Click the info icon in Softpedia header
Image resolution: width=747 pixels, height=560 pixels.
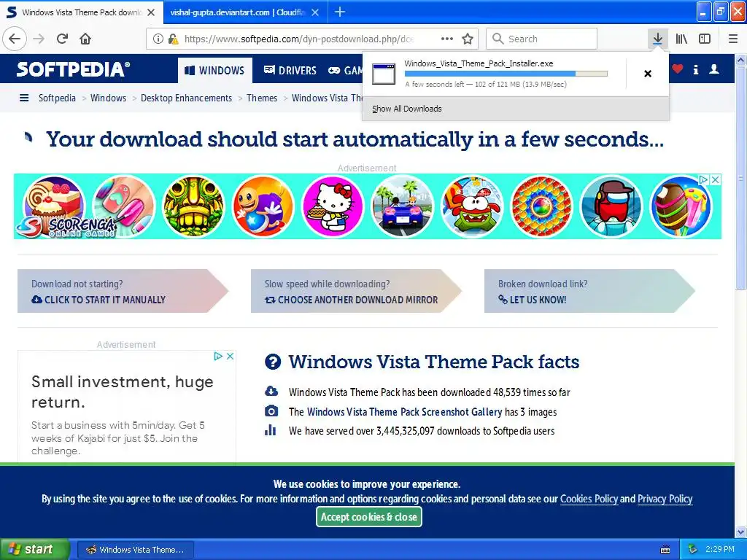pos(696,69)
